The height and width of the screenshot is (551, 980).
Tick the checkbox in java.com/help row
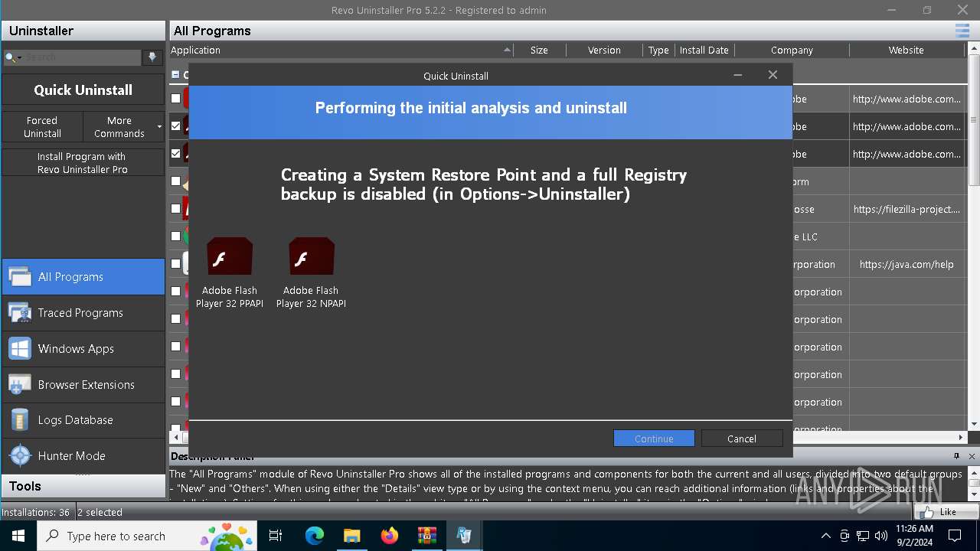coord(176,264)
